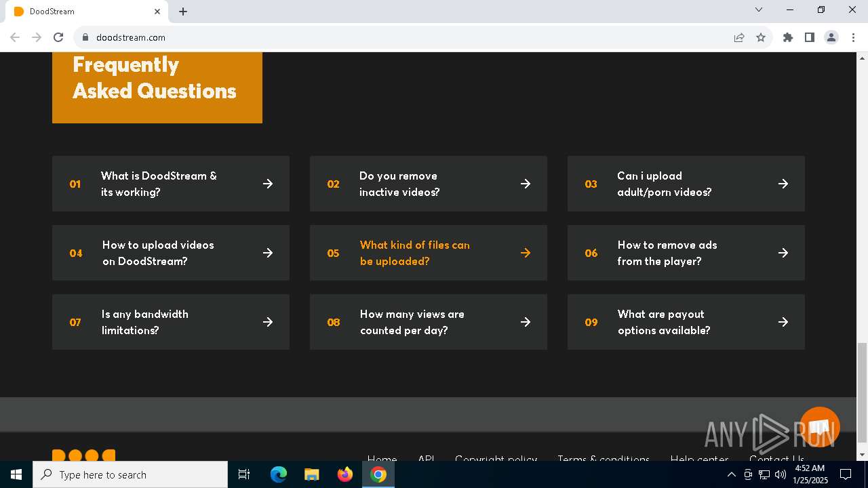The width and height of the screenshot is (868, 488).
Task: Toggle the Chrome side panel icon
Action: (810, 37)
